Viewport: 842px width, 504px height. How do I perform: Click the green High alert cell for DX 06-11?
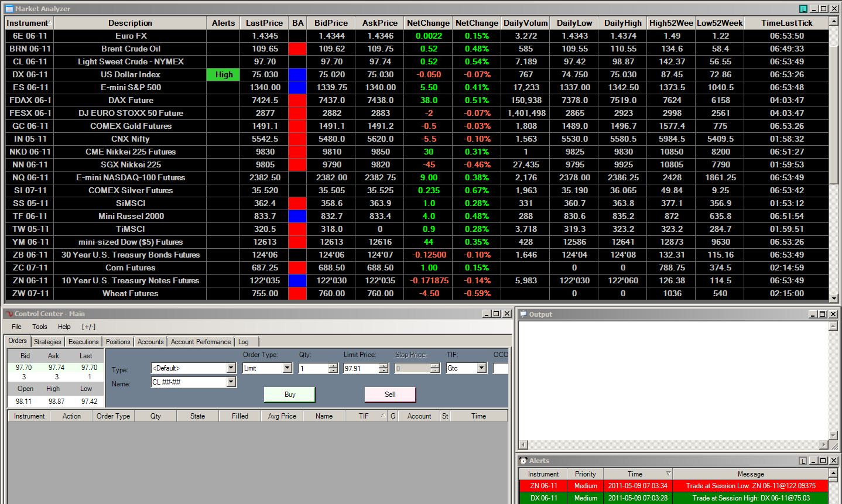pos(224,74)
